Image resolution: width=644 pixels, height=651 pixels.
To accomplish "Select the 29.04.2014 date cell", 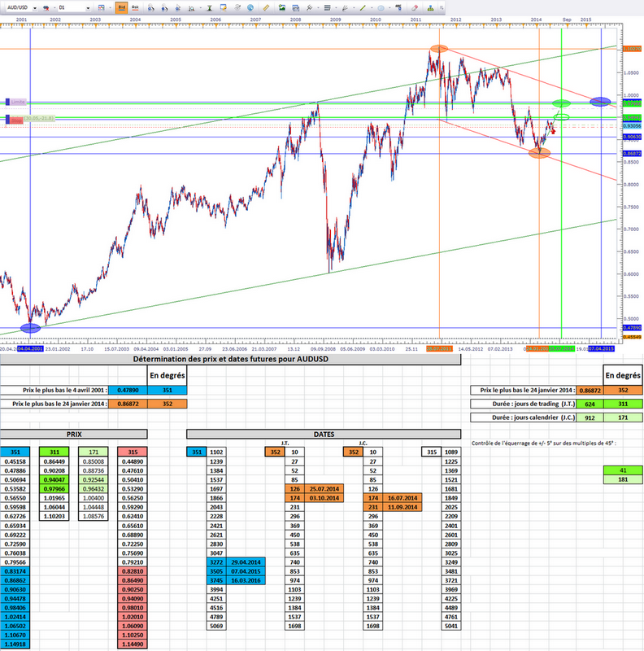I will (246, 562).
